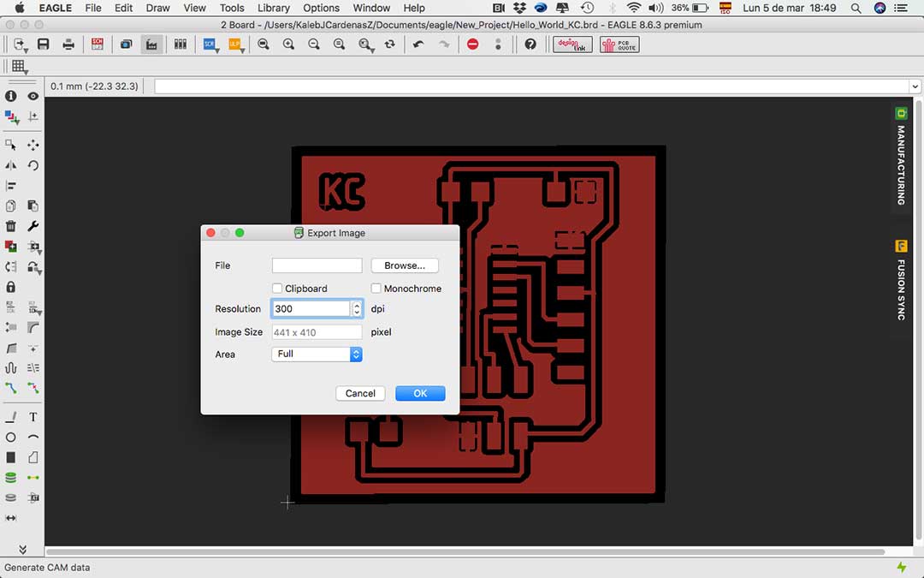924x578 pixels.
Task: Open the grid settings dropdown icon
Action: [18, 67]
